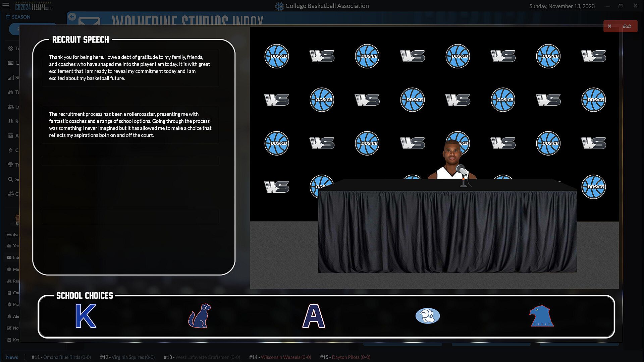
Task: Choose the seated dog school logo
Action: point(200,316)
